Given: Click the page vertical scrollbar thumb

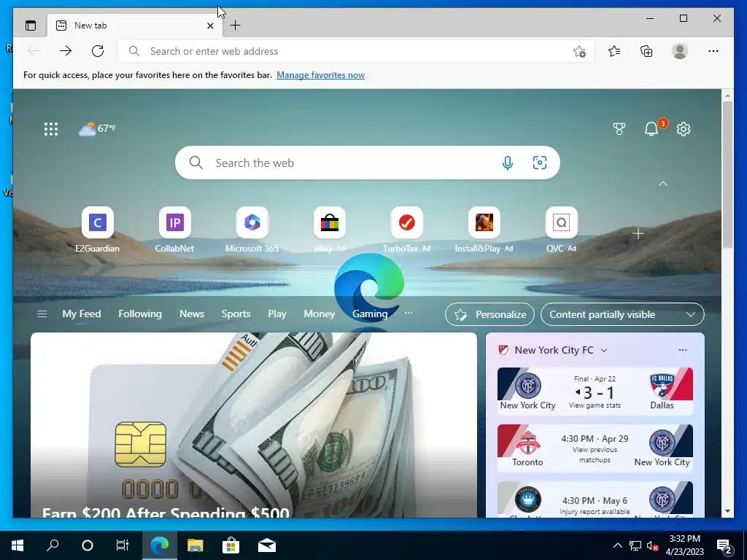Looking at the screenshot, I should click(x=727, y=174).
